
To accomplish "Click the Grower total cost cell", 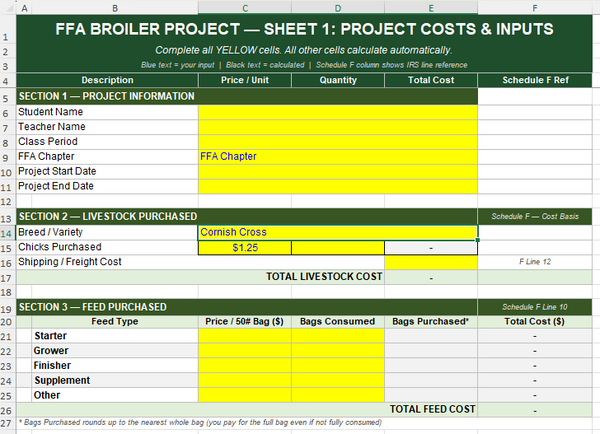I will click(x=535, y=351).
